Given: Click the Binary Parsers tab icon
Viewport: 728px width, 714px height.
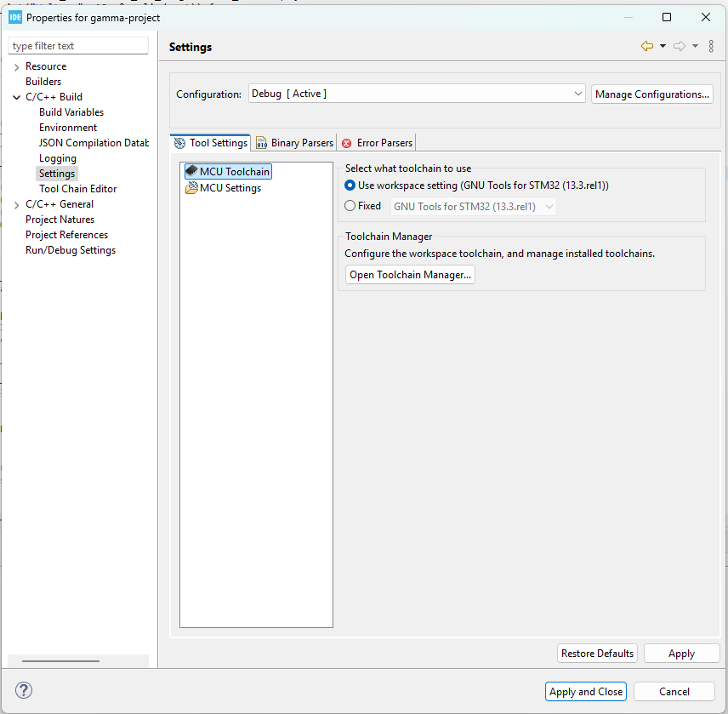Looking at the screenshot, I should click(x=261, y=143).
